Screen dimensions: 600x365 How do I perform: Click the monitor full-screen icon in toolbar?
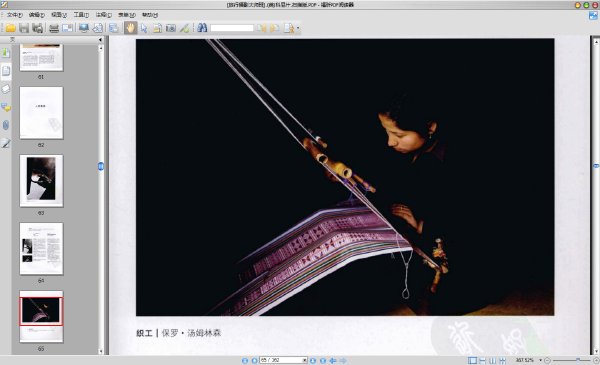click(84, 28)
